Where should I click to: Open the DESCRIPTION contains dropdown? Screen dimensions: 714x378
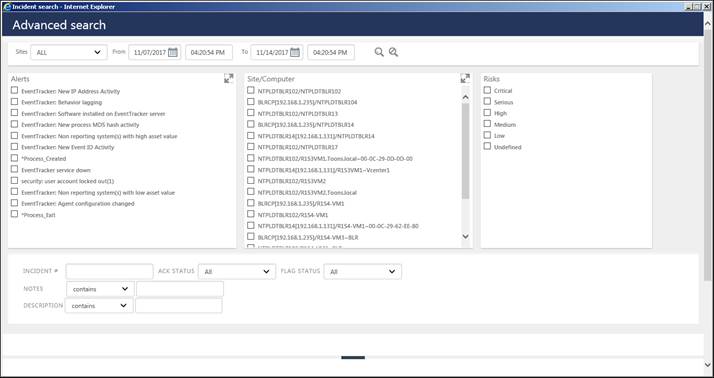pos(99,306)
